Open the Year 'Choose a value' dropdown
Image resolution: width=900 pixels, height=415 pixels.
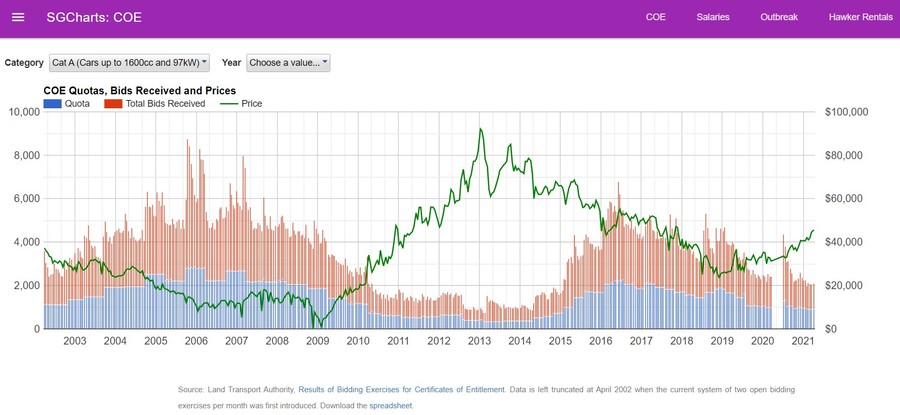point(288,62)
